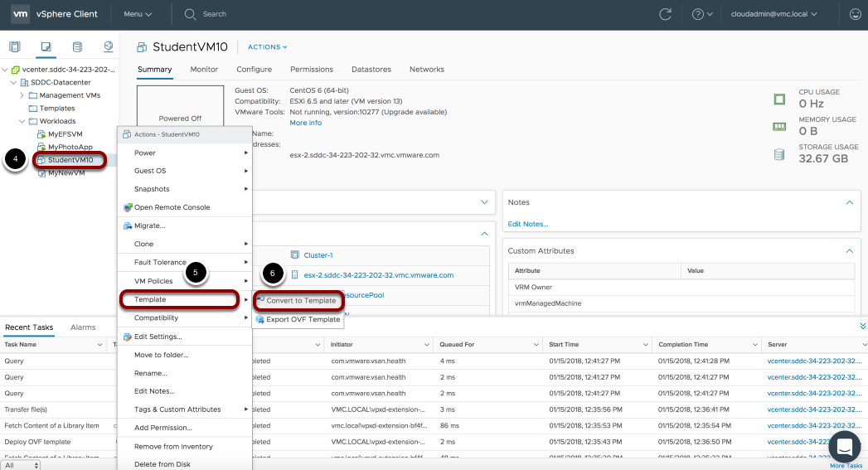The image size is (868, 470).
Task: Switch to the Alarms tab
Action: click(x=83, y=327)
